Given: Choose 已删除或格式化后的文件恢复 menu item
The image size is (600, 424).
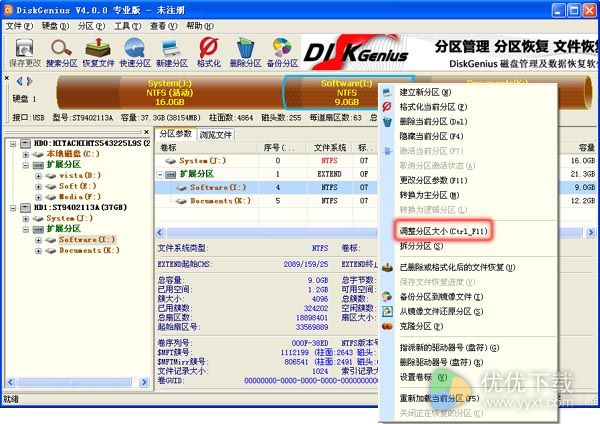Looking at the screenshot, I should click(468, 267).
